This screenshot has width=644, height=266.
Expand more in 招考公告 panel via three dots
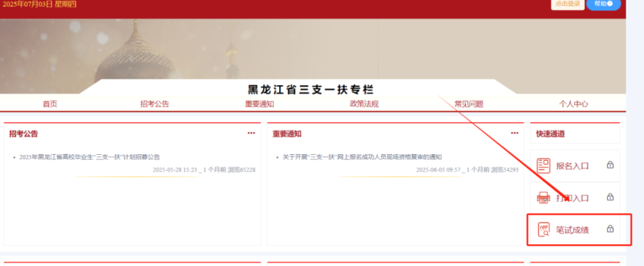[x=252, y=133]
